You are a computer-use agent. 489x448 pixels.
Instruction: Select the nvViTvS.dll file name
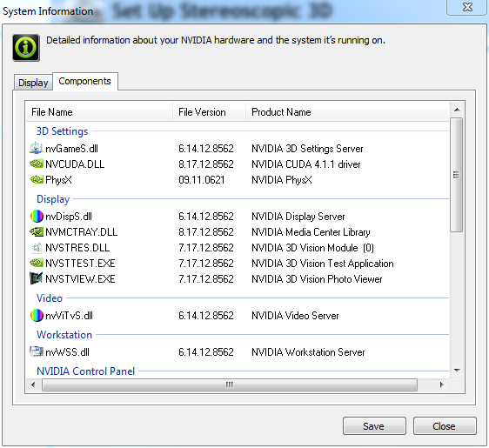click(69, 315)
